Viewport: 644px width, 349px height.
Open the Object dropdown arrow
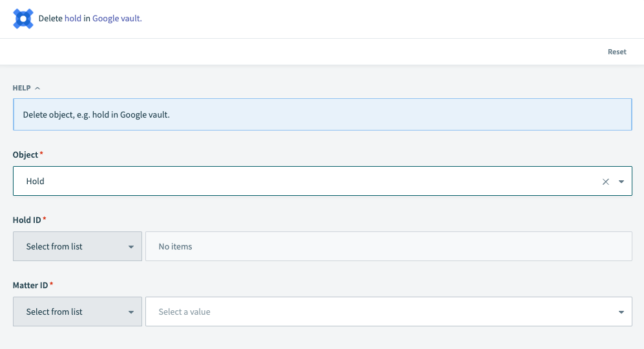point(621,182)
